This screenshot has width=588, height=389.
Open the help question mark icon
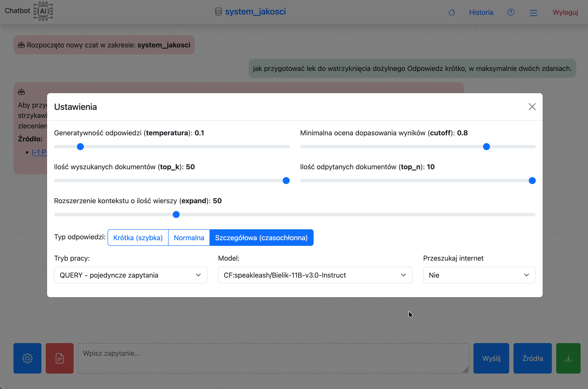[510, 12]
